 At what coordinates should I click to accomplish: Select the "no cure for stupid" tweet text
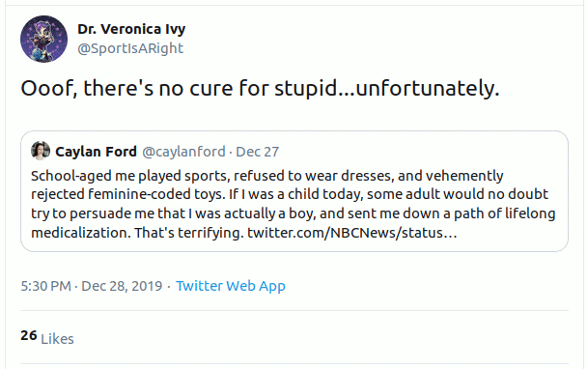pyautogui.click(x=260, y=89)
